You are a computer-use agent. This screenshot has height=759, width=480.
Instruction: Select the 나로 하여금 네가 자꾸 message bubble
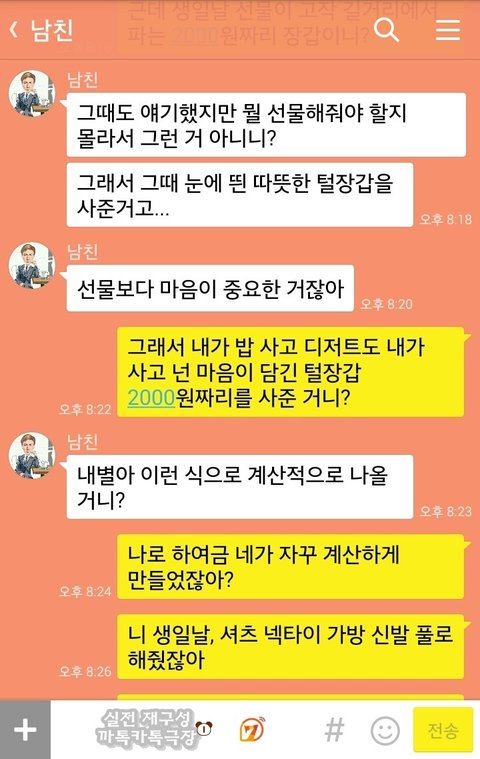pyautogui.click(x=290, y=566)
